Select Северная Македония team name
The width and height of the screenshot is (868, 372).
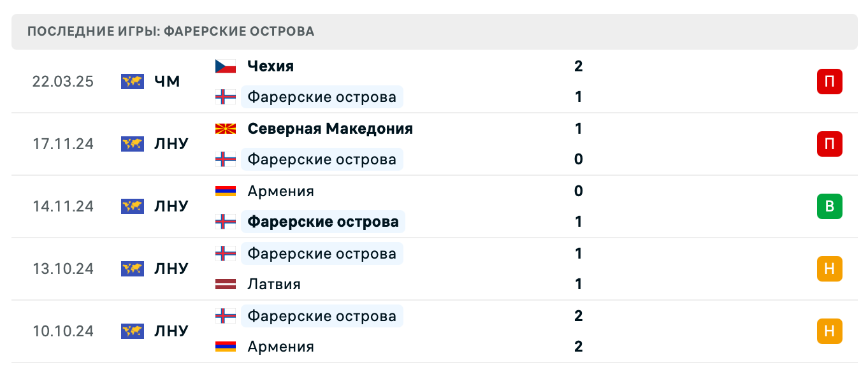329,128
